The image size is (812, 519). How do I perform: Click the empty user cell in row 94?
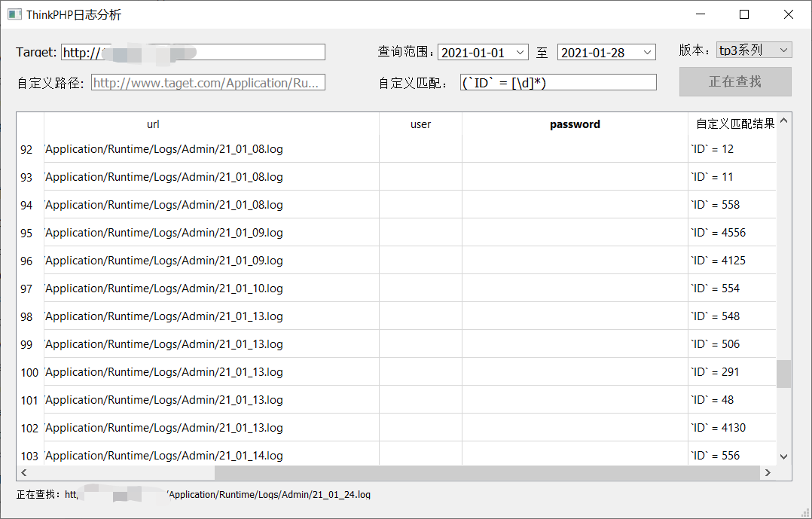pos(420,205)
